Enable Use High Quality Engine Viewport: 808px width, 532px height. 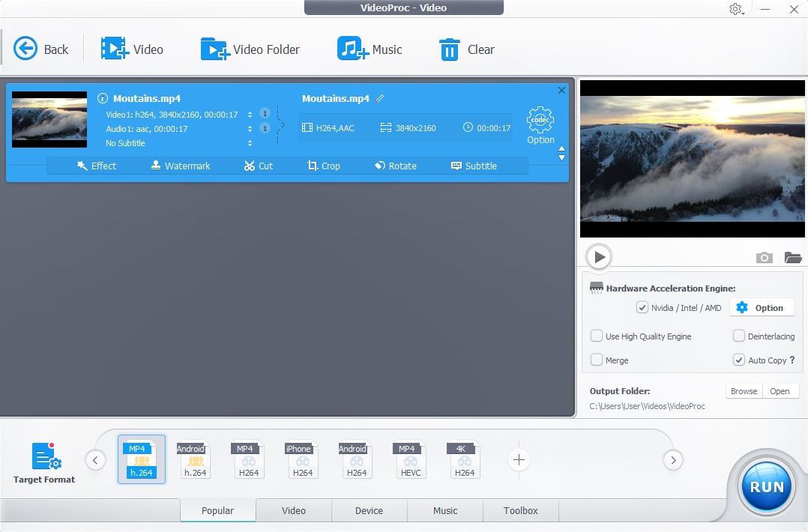pos(597,336)
